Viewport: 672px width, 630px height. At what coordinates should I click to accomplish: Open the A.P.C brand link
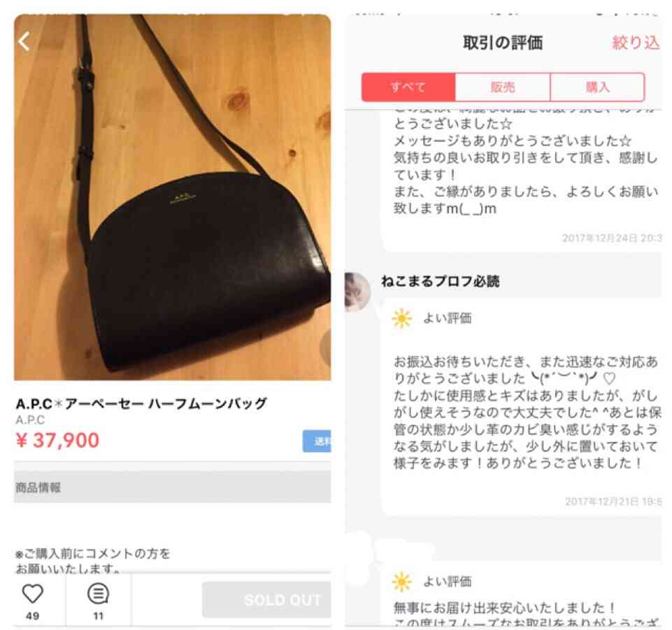point(30,420)
